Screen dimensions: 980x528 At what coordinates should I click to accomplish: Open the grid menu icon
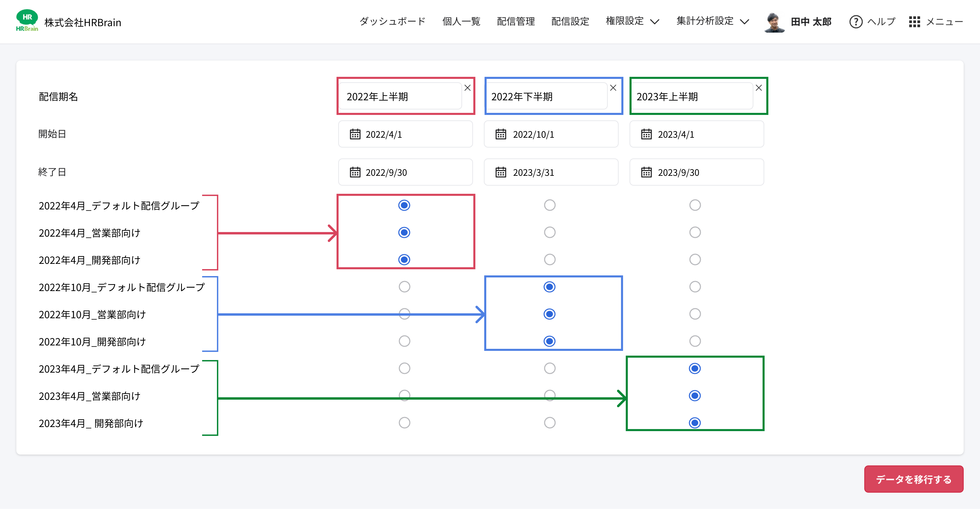coord(914,22)
